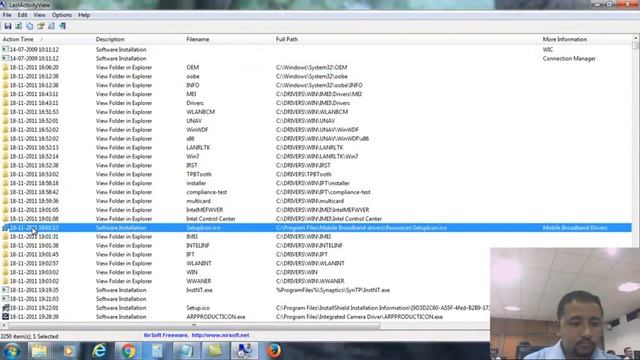
Task: Open Properties via the toolbar icon
Action: click(40, 26)
